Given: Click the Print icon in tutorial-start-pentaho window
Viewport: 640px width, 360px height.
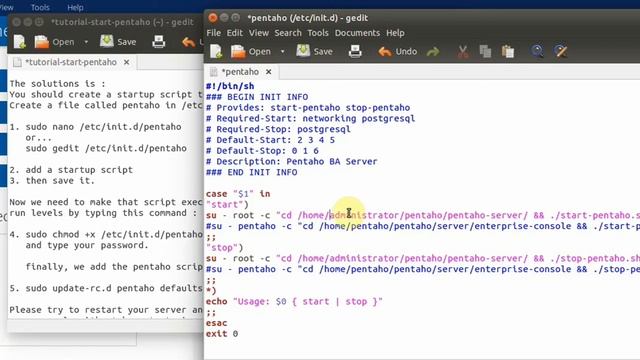Looking at the screenshot, I should tap(158, 42).
